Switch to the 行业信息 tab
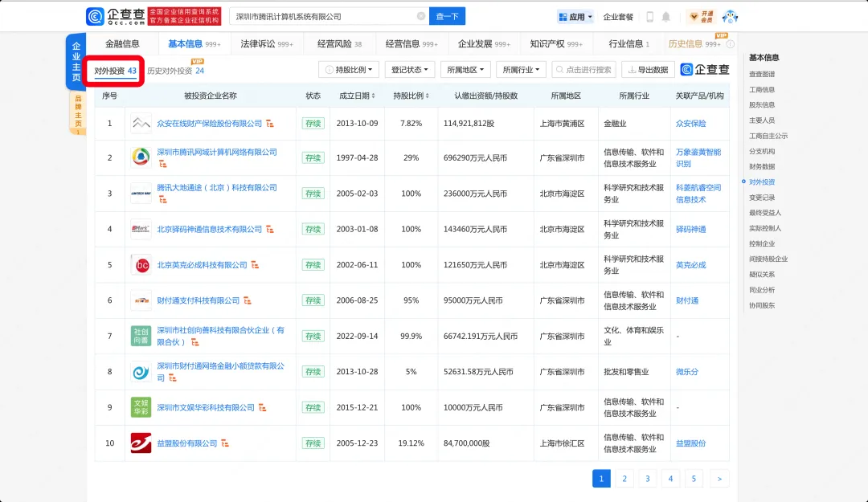 pyautogui.click(x=628, y=43)
